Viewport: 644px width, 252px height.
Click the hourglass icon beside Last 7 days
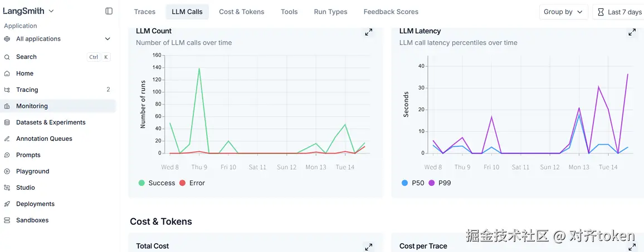[601, 12]
